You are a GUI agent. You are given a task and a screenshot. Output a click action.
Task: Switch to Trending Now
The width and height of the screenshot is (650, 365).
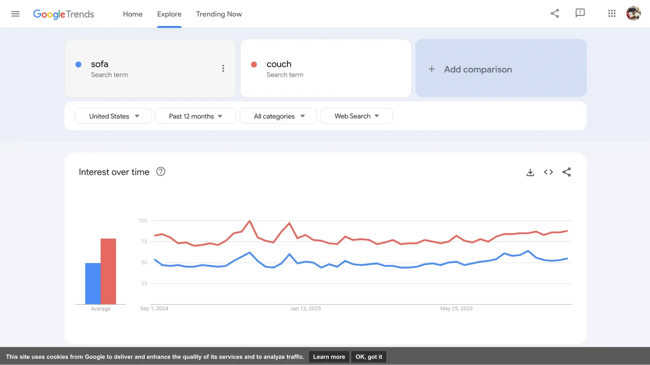pos(219,14)
